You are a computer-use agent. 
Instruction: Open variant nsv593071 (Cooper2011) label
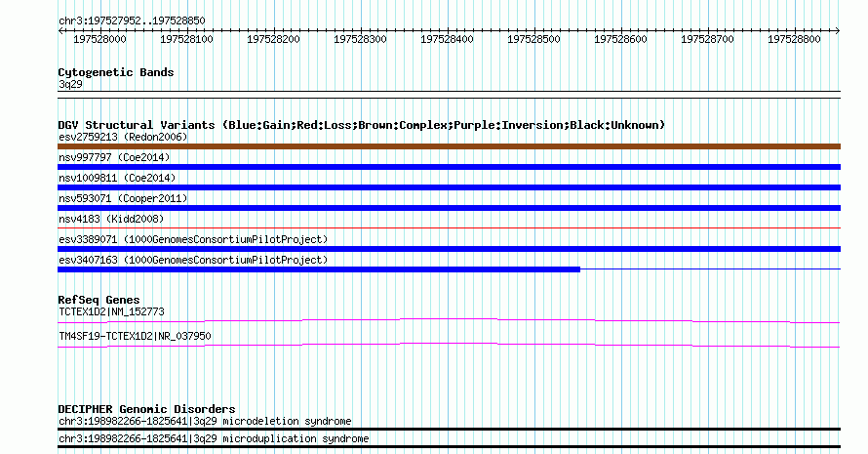pos(123,198)
